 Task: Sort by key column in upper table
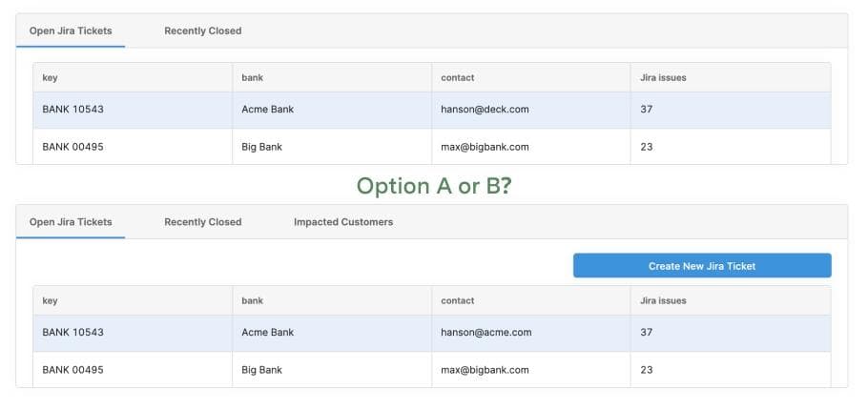click(x=51, y=77)
